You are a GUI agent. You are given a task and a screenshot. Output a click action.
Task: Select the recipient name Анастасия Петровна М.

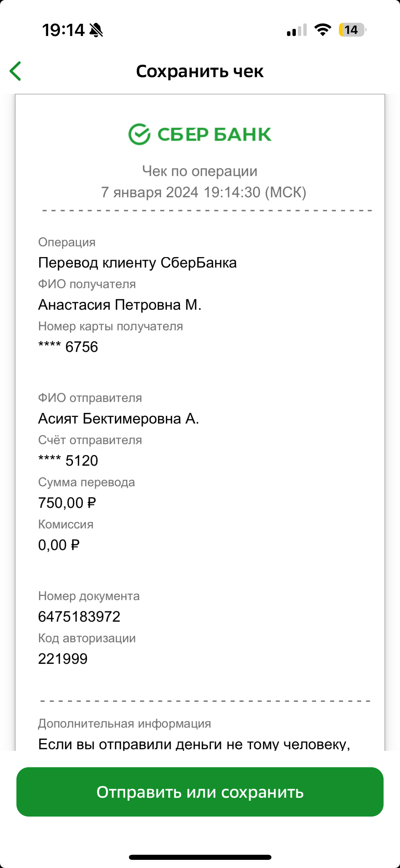pyautogui.click(x=120, y=305)
